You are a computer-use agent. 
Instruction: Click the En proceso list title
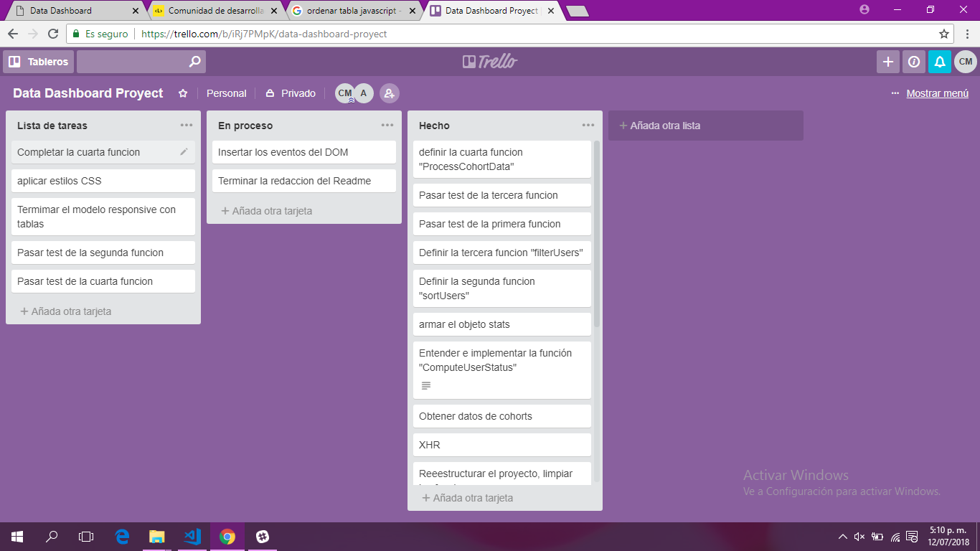point(245,126)
